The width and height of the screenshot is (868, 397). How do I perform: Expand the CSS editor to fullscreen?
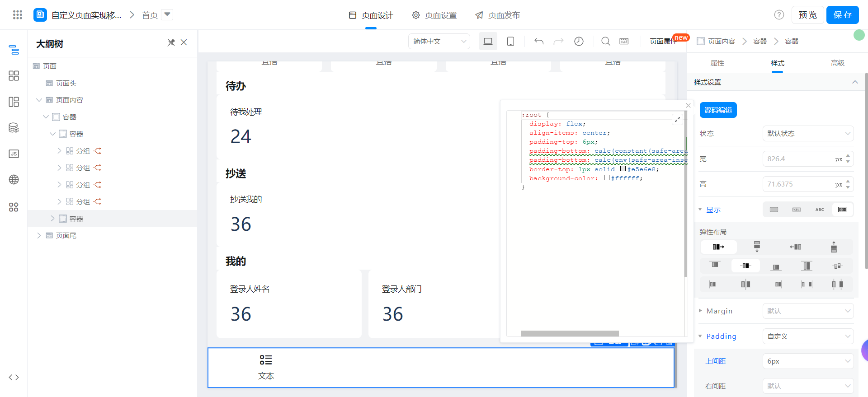coord(677,119)
